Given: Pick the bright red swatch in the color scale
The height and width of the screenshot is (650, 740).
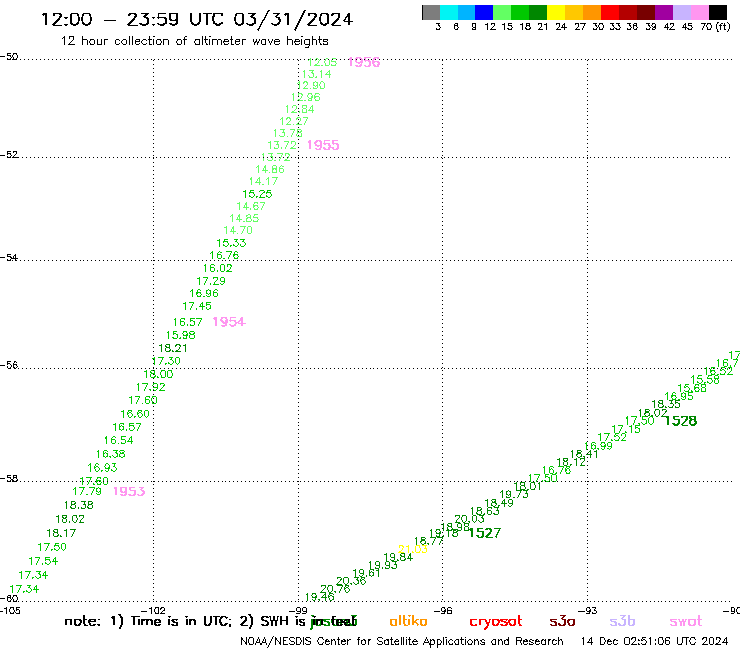Looking at the screenshot, I should (610, 12).
